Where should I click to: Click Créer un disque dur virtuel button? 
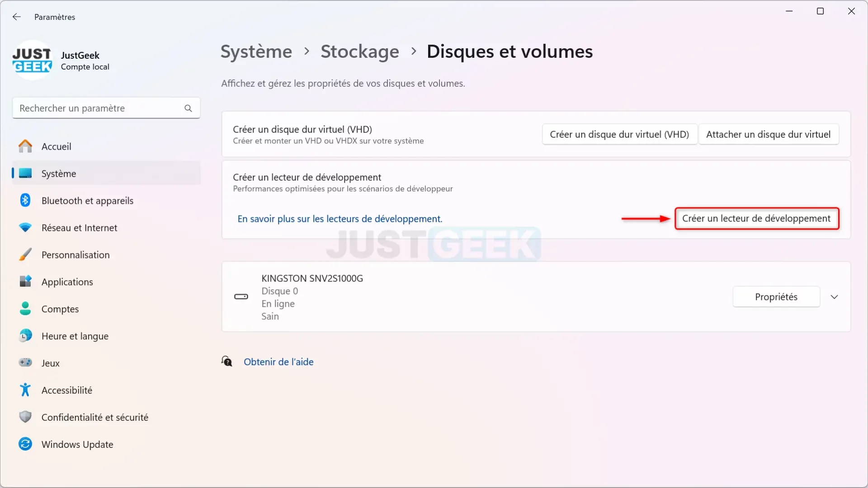(619, 134)
